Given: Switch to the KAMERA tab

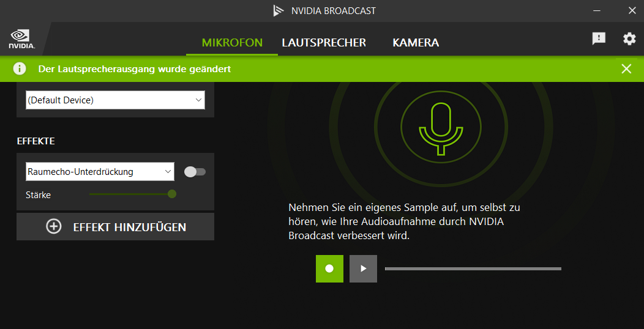Looking at the screenshot, I should tap(416, 43).
